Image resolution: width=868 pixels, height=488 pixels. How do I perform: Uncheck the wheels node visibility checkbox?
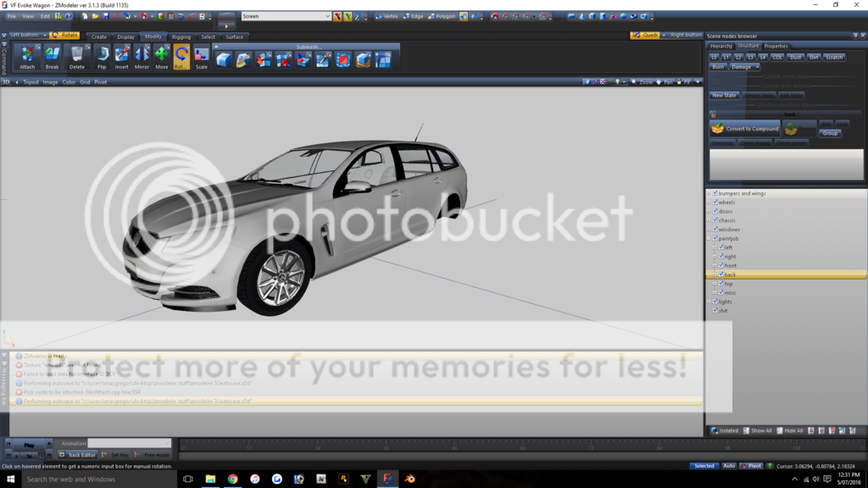point(715,202)
